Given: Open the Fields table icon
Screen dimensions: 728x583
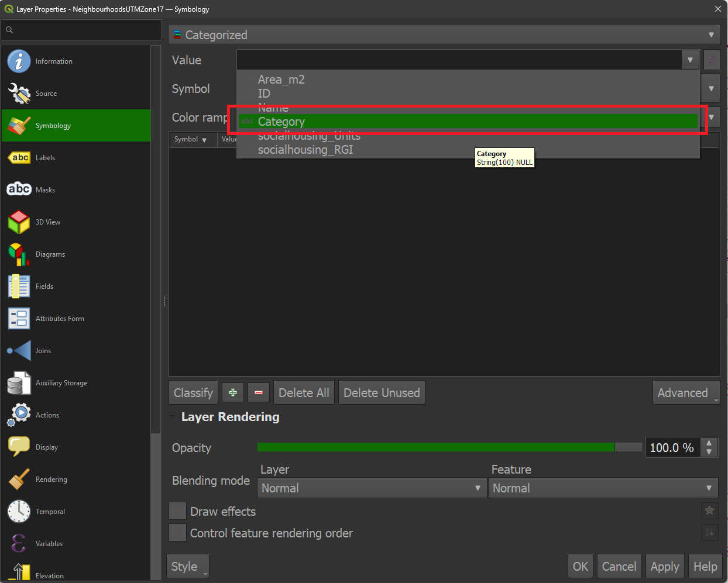Looking at the screenshot, I should [19, 286].
